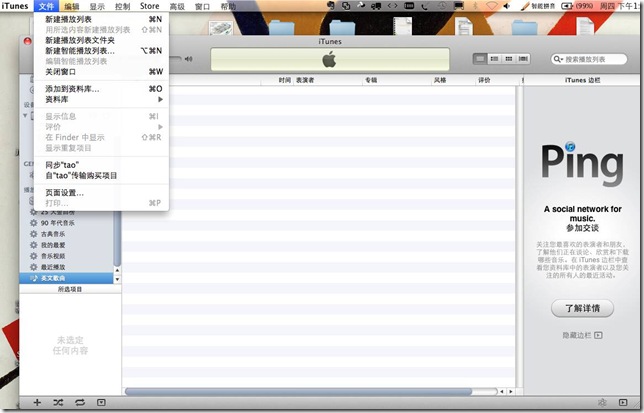Switch to album list view
This screenshot has height=413, width=644.
pyautogui.click(x=494, y=59)
